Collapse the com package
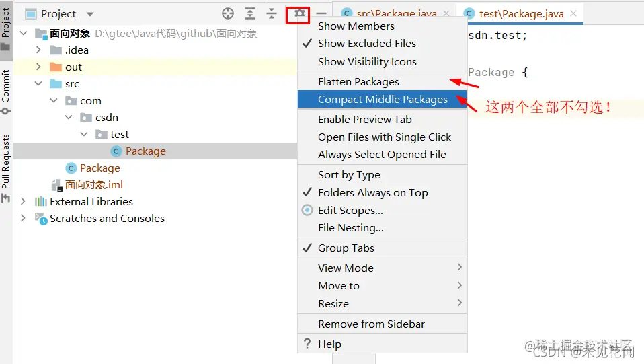This screenshot has height=364, width=644. (54, 100)
